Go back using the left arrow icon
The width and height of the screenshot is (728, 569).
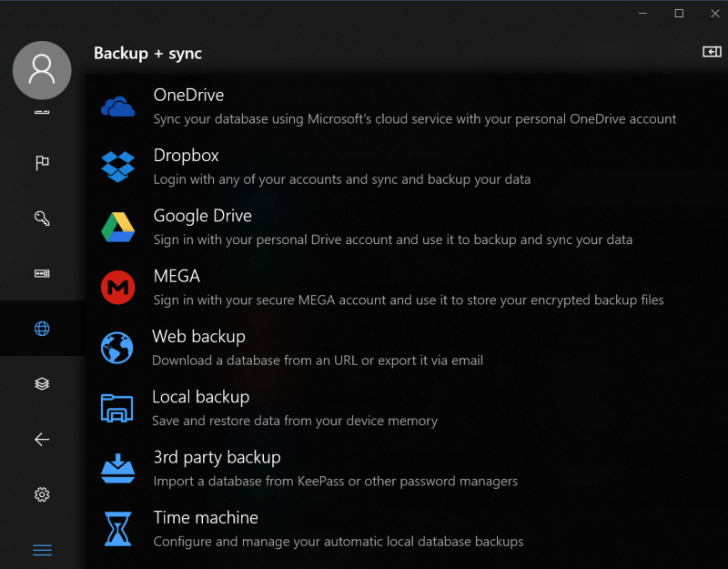[x=42, y=439]
